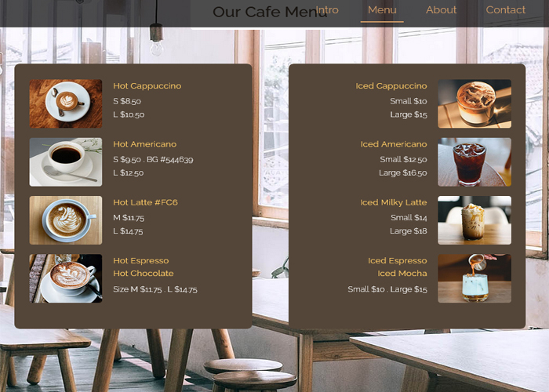This screenshot has height=392, width=549.
Task: Click the Iced Americano drink photo
Action: click(x=474, y=162)
